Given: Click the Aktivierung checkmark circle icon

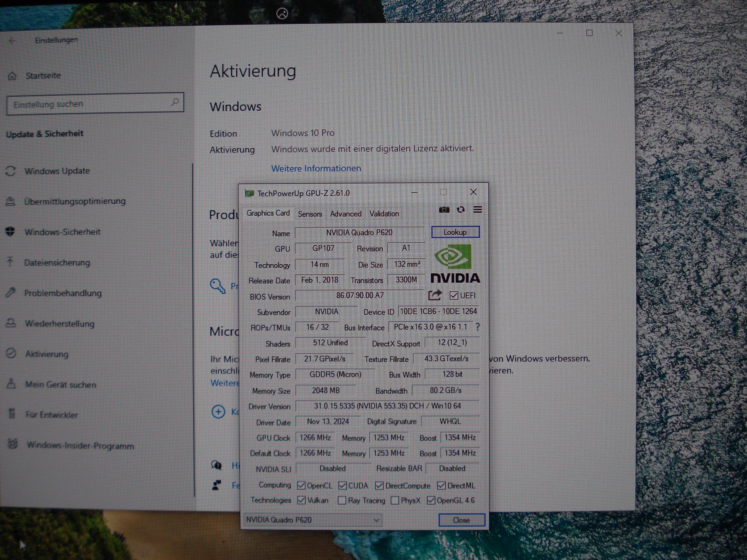Looking at the screenshot, I should tap(11, 353).
